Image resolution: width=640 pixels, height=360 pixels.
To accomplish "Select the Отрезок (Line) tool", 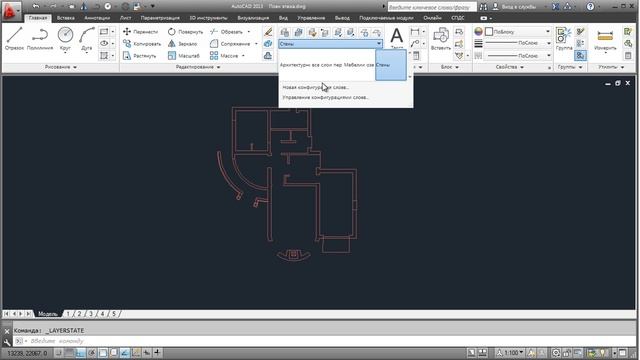I will coord(14,38).
